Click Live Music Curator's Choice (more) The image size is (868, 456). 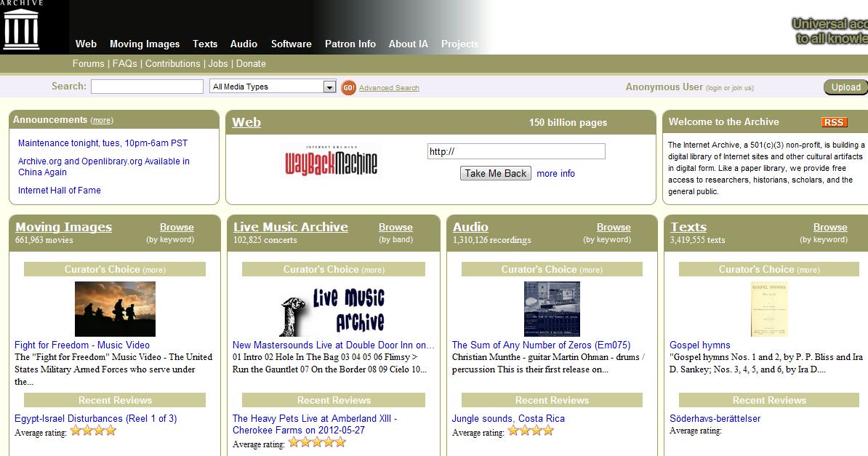point(372,270)
